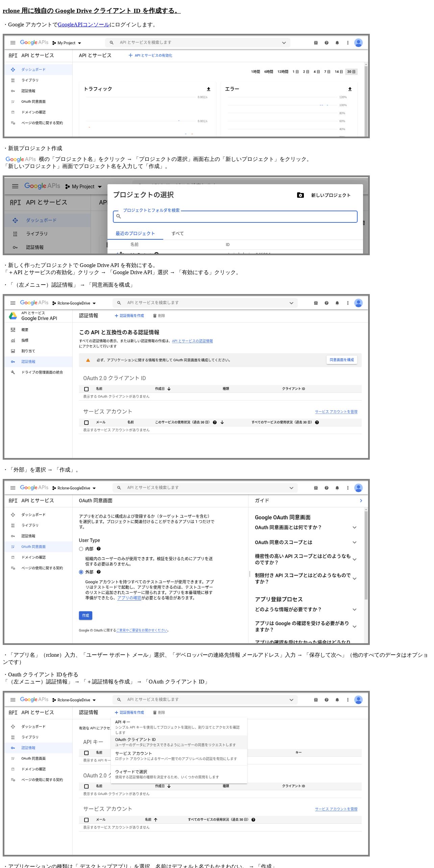This screenshot has height=868, width=434.
Task: Select the 12時間 time range
Action: click(283, 72)
